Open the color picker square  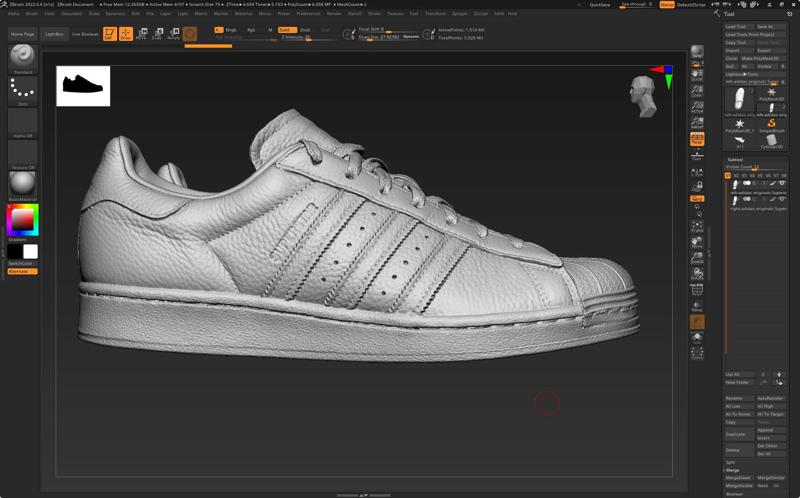[22, 220]
